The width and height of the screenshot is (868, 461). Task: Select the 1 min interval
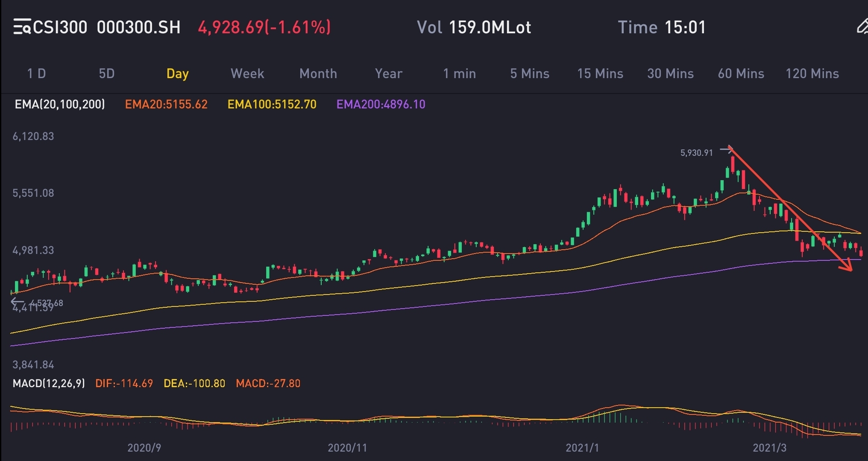point(459,73)
